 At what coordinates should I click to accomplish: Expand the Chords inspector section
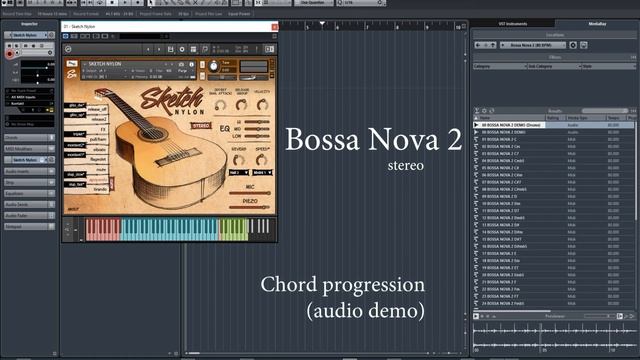pos(29,138)
